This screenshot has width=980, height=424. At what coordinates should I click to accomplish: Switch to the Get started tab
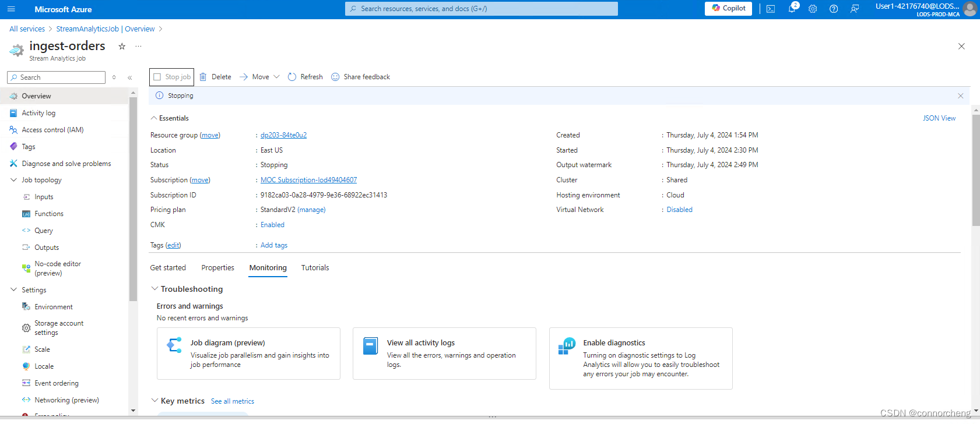(x=168, y=268)
